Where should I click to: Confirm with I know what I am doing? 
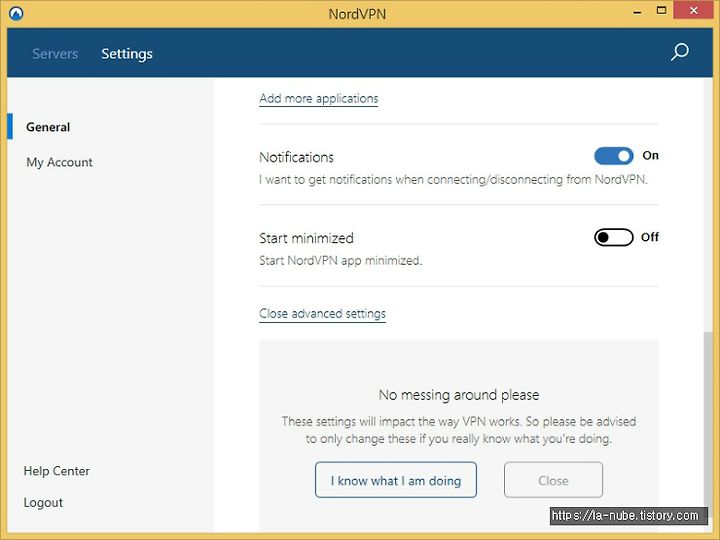[x=396, y=480]
